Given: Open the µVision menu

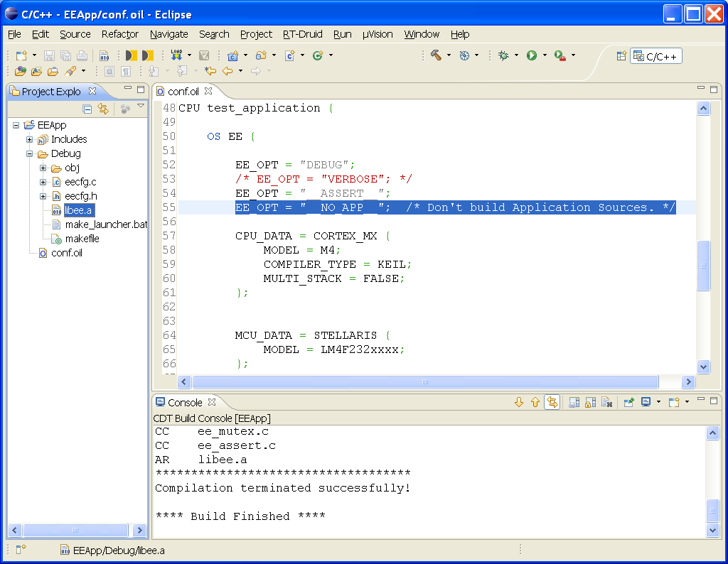Looking at the screenshot, I should tap(378, 34).
